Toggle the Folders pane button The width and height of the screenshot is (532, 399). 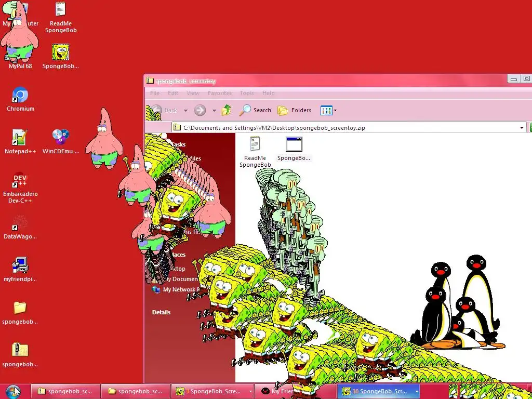click(x=294, y=110)
